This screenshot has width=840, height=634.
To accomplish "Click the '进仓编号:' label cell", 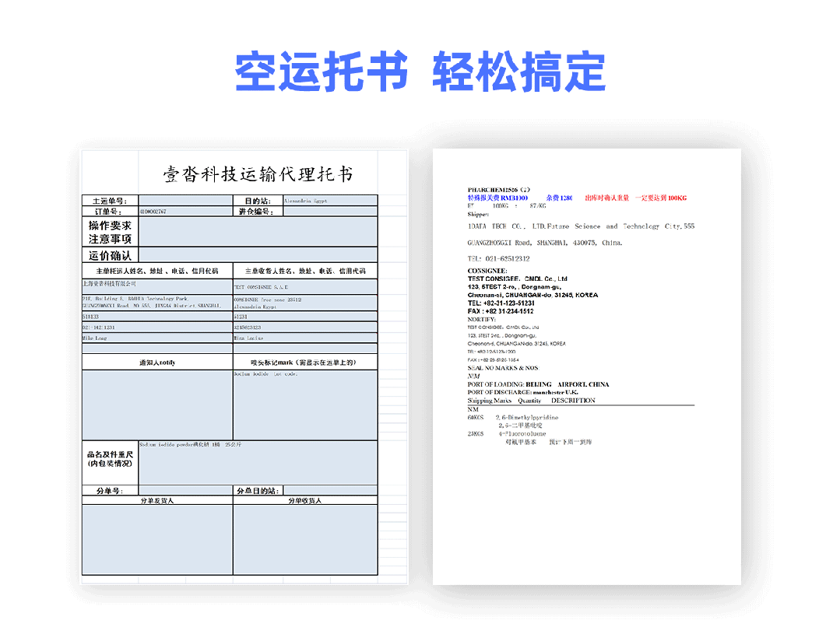I will [258, 212].
